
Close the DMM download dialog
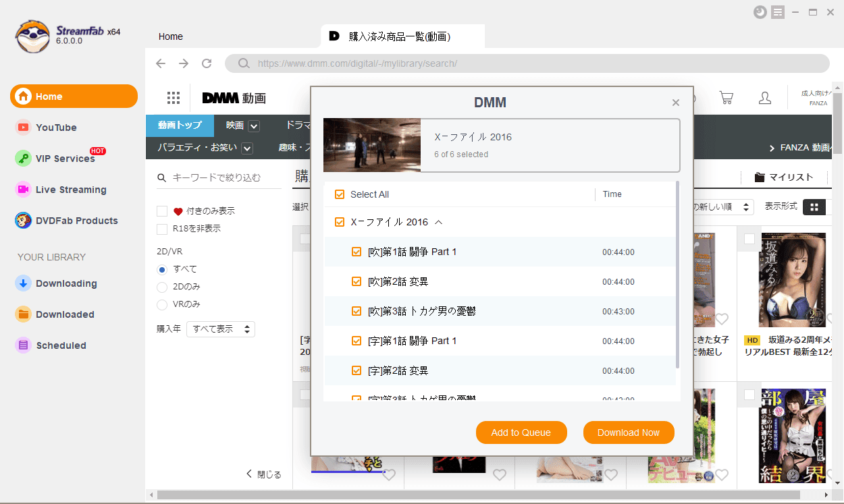coord(675,103)
